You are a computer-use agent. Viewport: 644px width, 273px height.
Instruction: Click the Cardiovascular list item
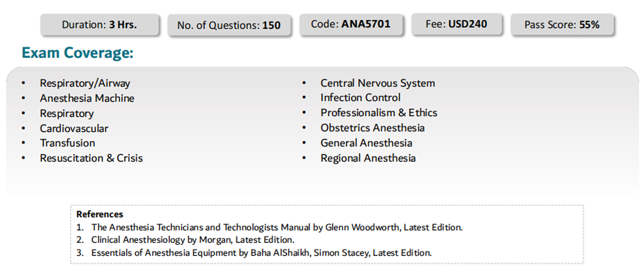point(74,129)
